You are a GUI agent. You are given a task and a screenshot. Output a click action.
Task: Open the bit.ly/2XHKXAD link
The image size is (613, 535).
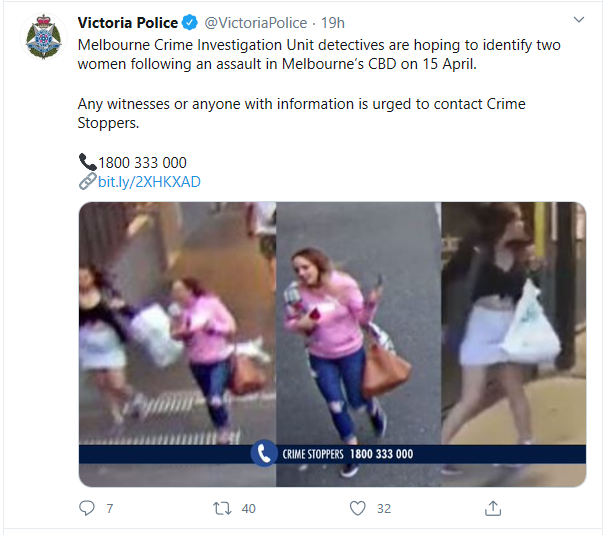tap(149, 182)
